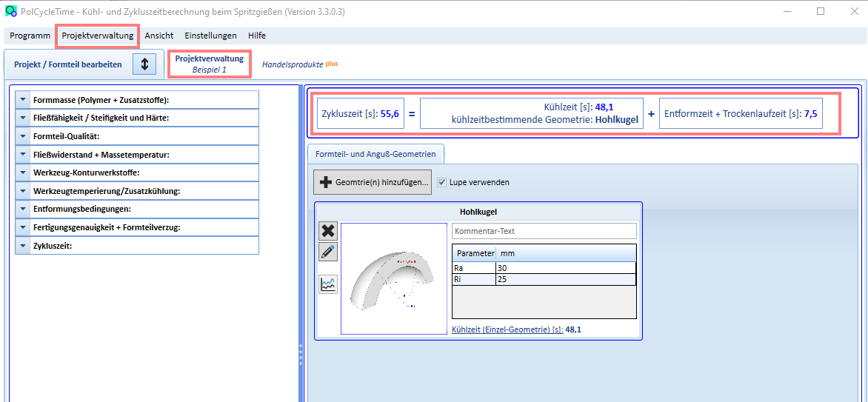868x402 pixels.
Task: Delete the Hohlkugel geometry with X icon
Action: [x=328, y=231]
